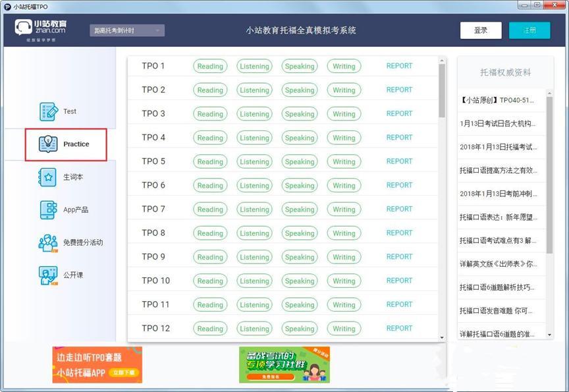Open the 1月13日考试日各大机构 article
This screenshot has width=569, height=392.
(497, 123)
